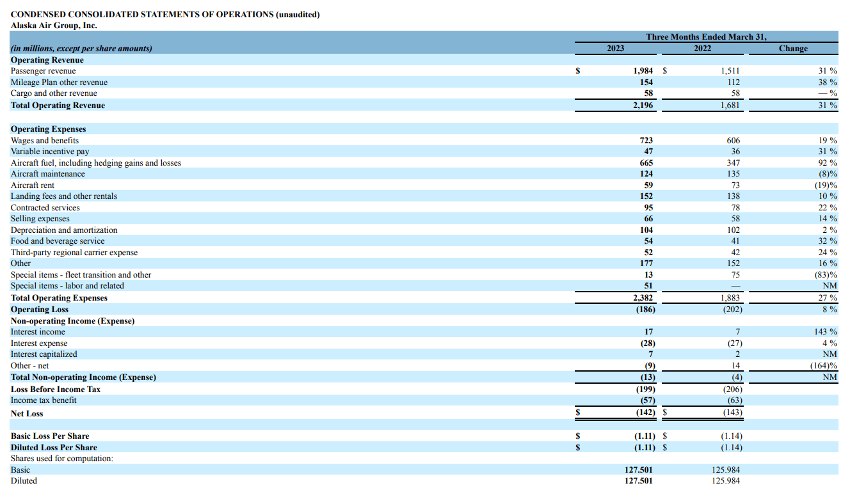The image size is (850, 504).
Task: Click the Basic Loss Per Share value
Action: pyautogui.click(x=643, y=436)
